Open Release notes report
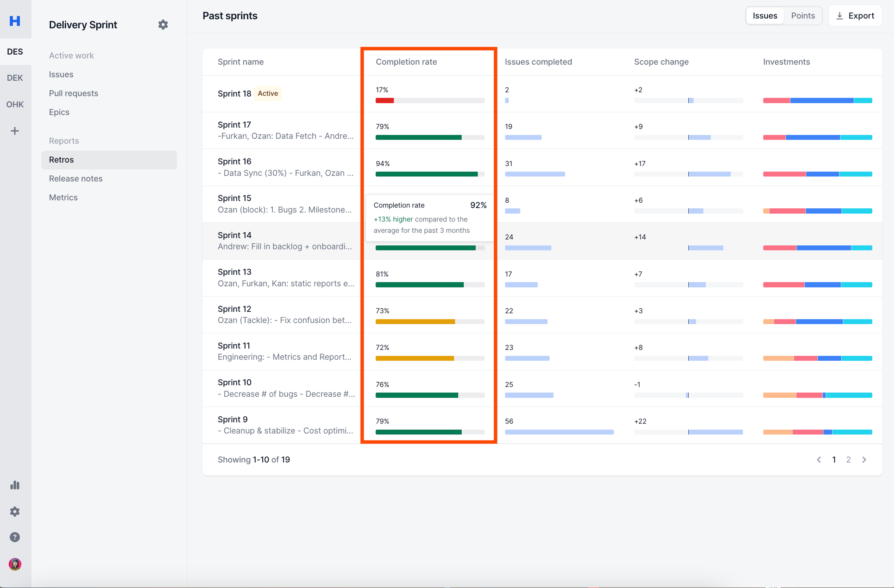This screenshot has height=588, width=894. click(x=76, y=178)
